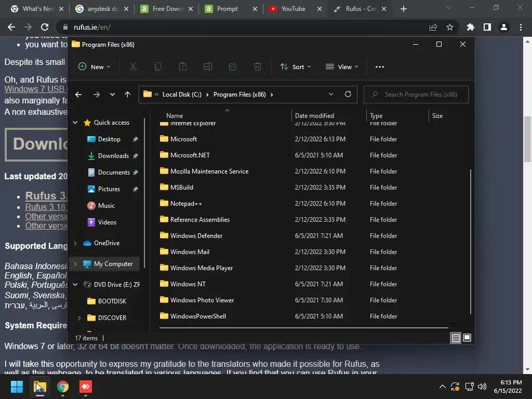The width and height of the screenshot is (532, 399).
Task: Go up one folder level in Explorer
Action: (128, 95)
